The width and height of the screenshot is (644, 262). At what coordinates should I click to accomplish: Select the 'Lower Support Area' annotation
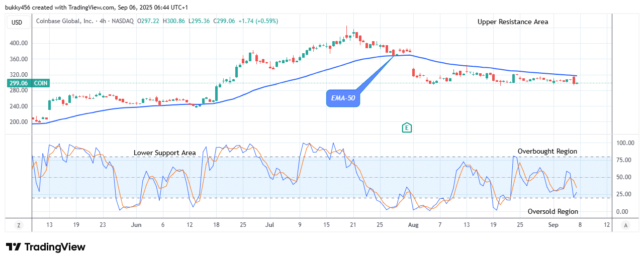(164, 153)
